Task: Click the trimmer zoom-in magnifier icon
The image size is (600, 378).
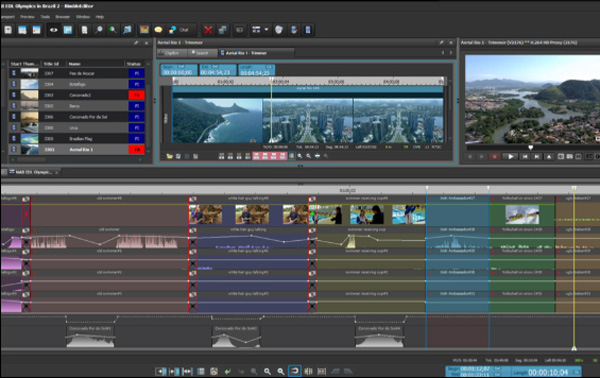Action: [x=300, y=156]
